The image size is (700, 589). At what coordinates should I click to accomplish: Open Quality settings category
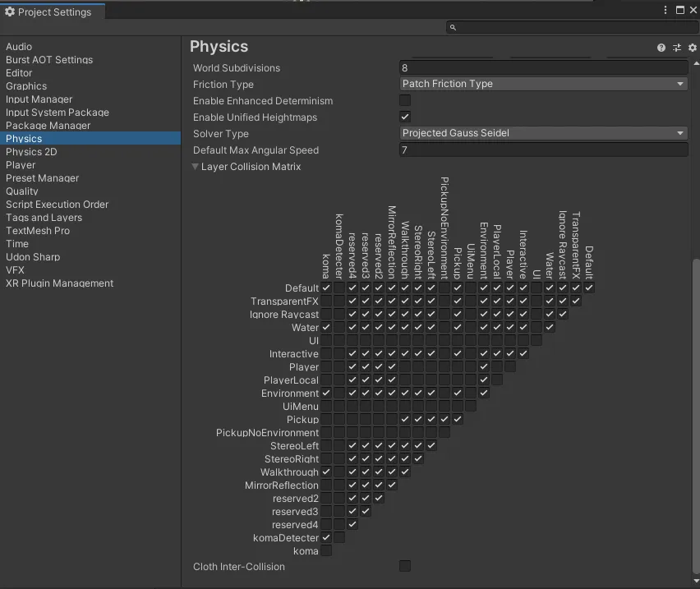point(90,191)
